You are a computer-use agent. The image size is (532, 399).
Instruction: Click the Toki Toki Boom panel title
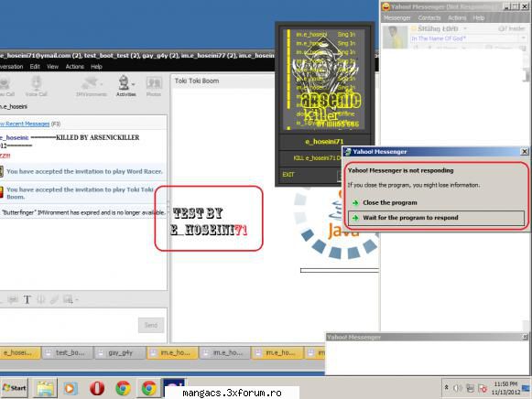click(197, 81)
